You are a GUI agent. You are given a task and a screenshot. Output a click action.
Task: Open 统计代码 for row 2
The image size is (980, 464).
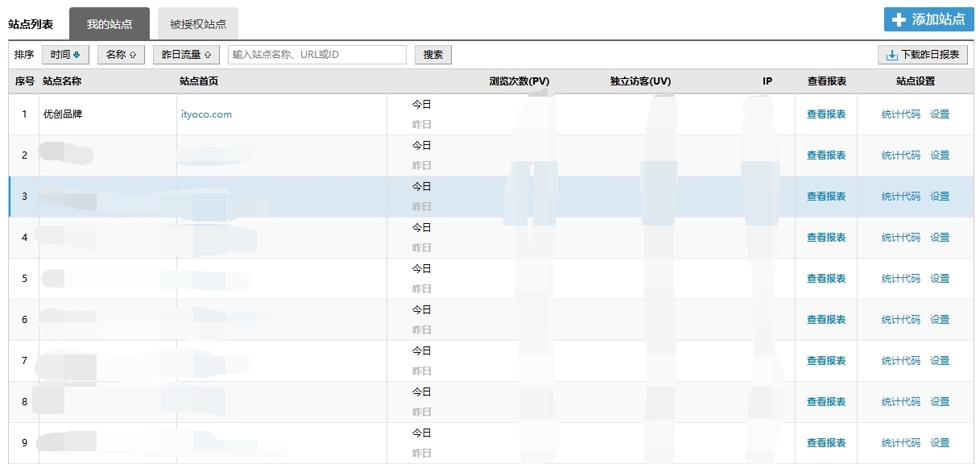click(x=901, y=155)
